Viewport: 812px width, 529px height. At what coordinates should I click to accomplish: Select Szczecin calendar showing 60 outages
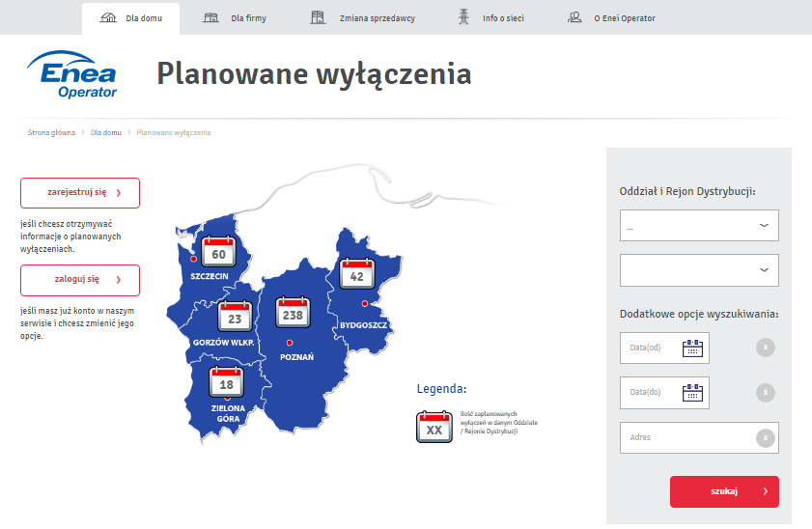click(218, 252)
